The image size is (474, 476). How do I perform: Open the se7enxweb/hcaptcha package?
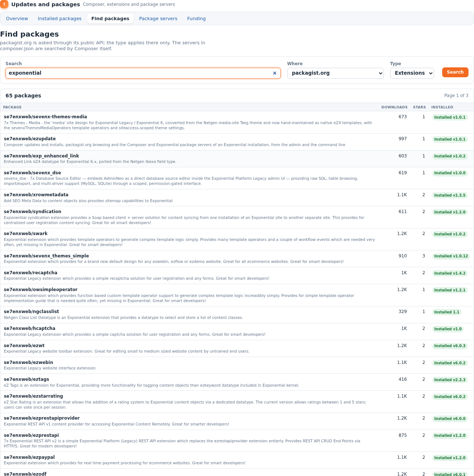click(x=29, y=328)
